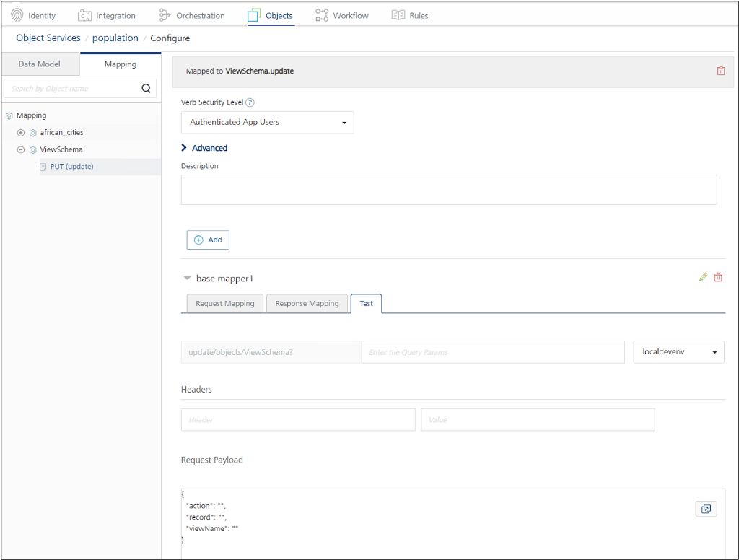This screenshot has width=739, height=560.
Task: Open the Objects menu
Action: click(x=270, y=16)
